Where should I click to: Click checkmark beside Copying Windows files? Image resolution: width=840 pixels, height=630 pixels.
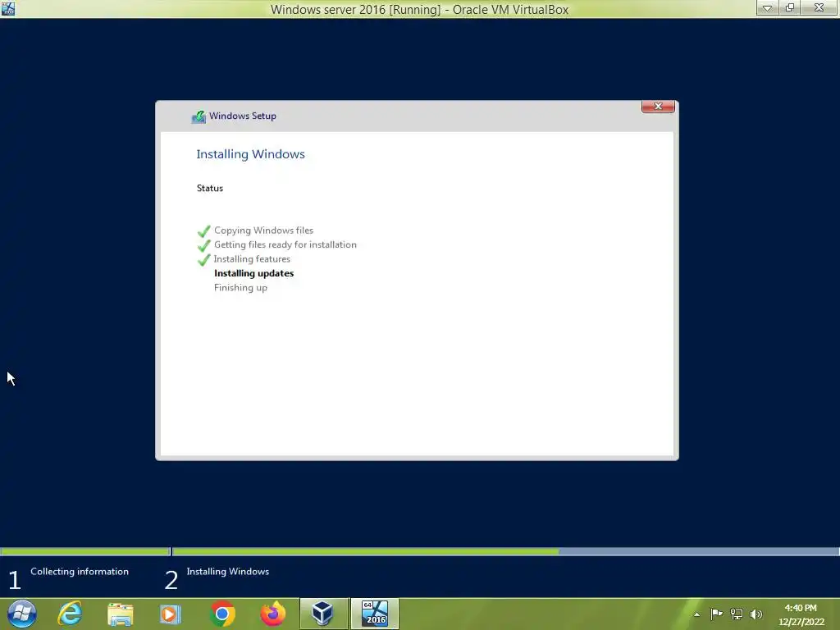click(204, 231)
